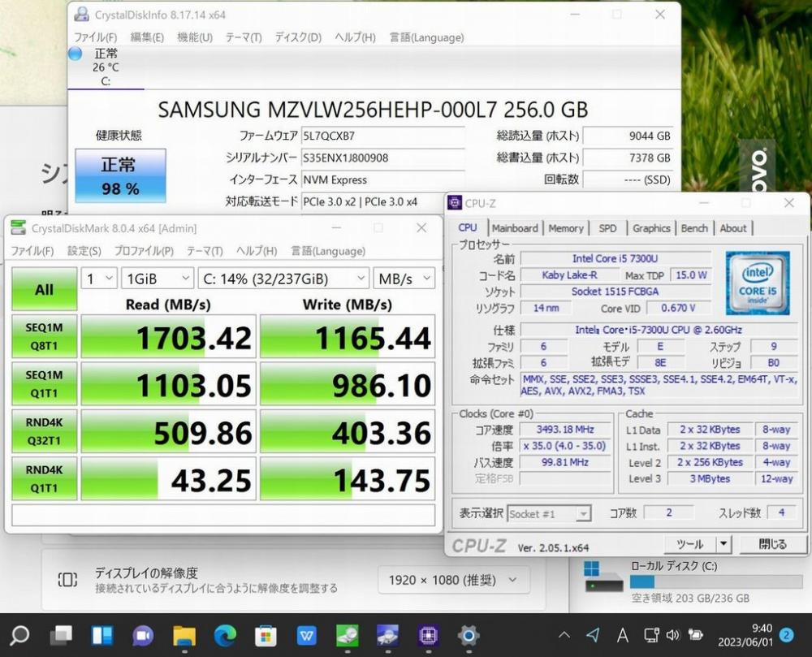Click the Local Disk C: usage bar

click(x=716, y=582)
